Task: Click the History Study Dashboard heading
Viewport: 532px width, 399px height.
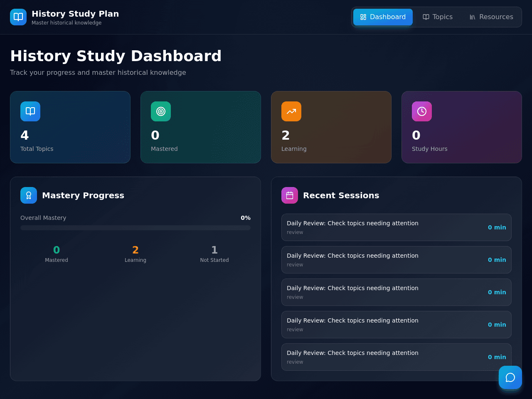Action: tap(116, 56)
